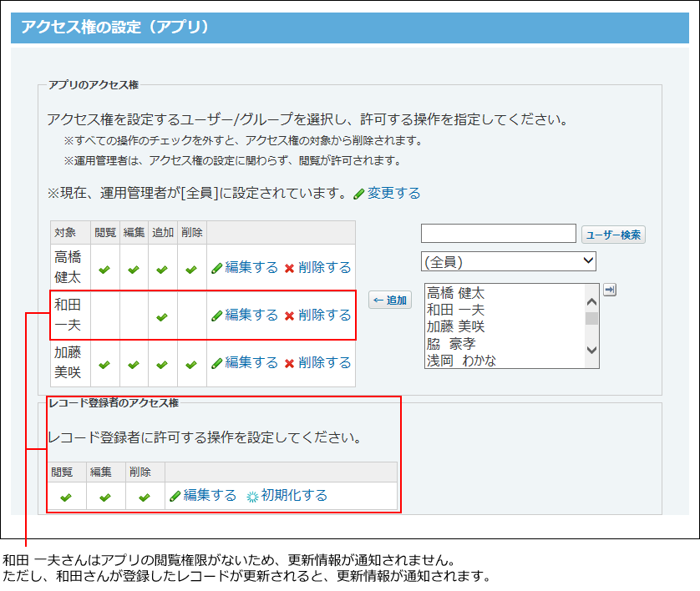Click 閲覧 checkmark for 高橋 健太
This screenshot has height=591, width=700.
point(104,270)
